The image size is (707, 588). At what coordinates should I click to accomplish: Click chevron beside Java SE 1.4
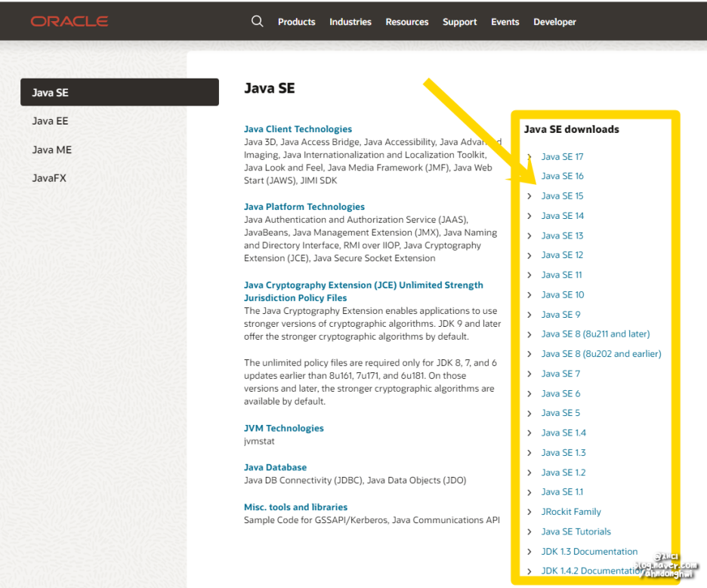pyautogui.click(x=529, y=433)
